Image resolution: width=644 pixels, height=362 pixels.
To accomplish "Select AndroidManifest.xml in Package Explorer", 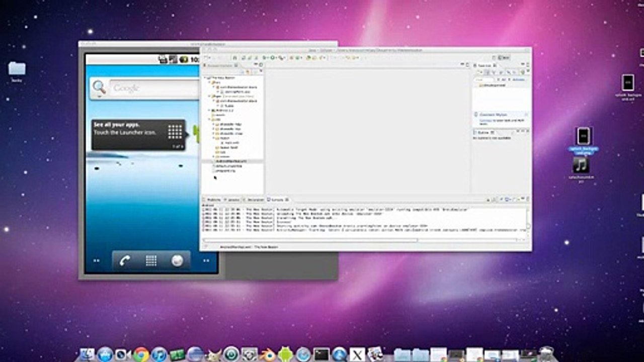I will click(x=232, y=161).
